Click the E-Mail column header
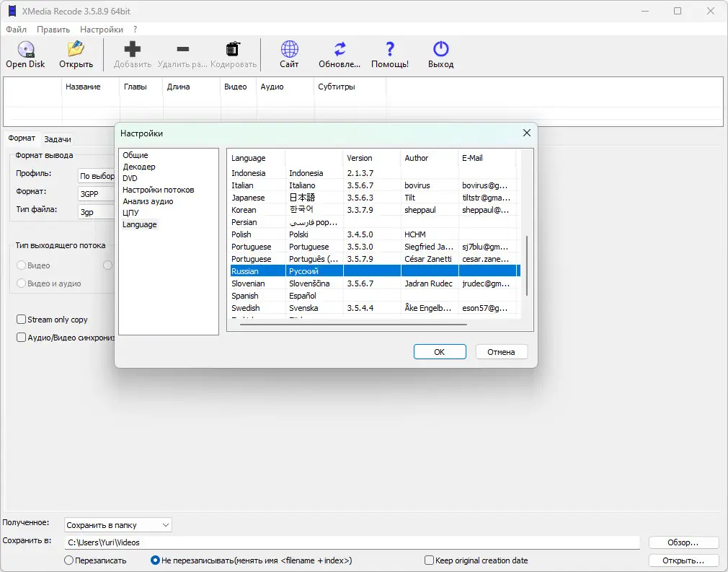The width and height of the screenshot is (728, 572). click(487, 158)
